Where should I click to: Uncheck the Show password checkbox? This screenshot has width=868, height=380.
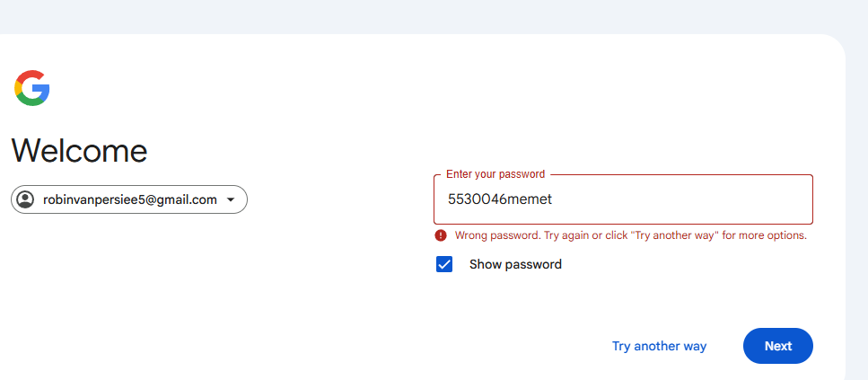(x=444, y=264)
